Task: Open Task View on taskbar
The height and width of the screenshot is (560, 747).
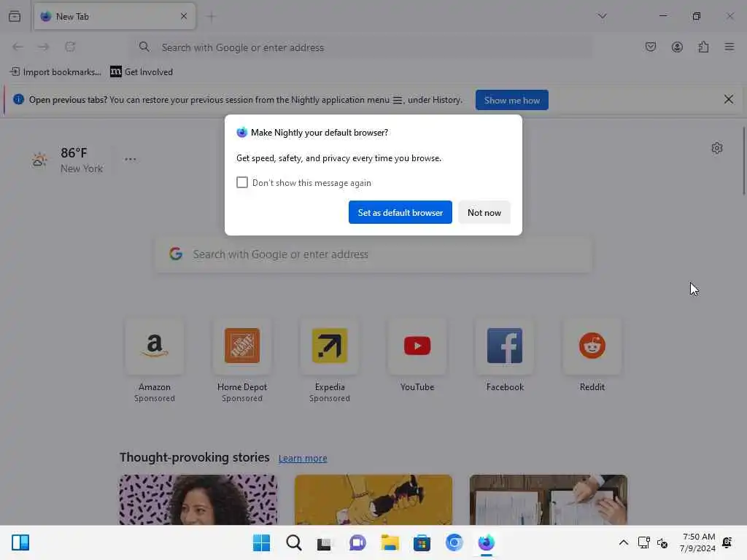Action: [325, 542]
